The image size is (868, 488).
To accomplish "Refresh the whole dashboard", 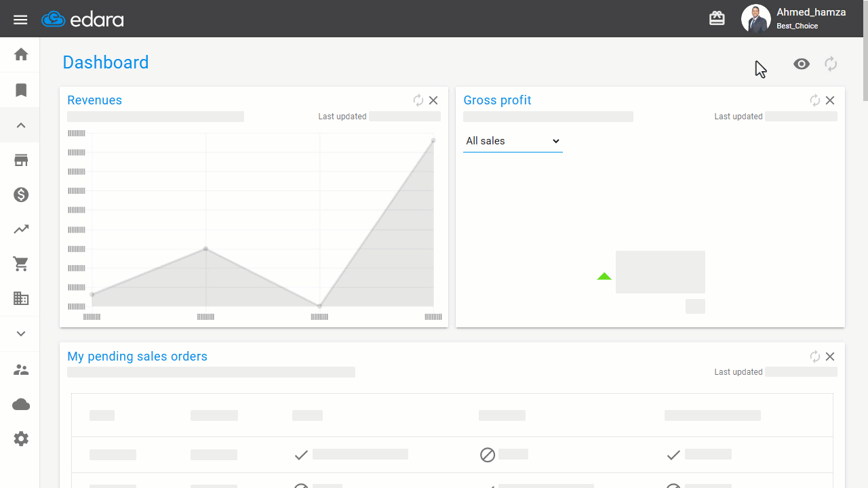I will point(831,64).
